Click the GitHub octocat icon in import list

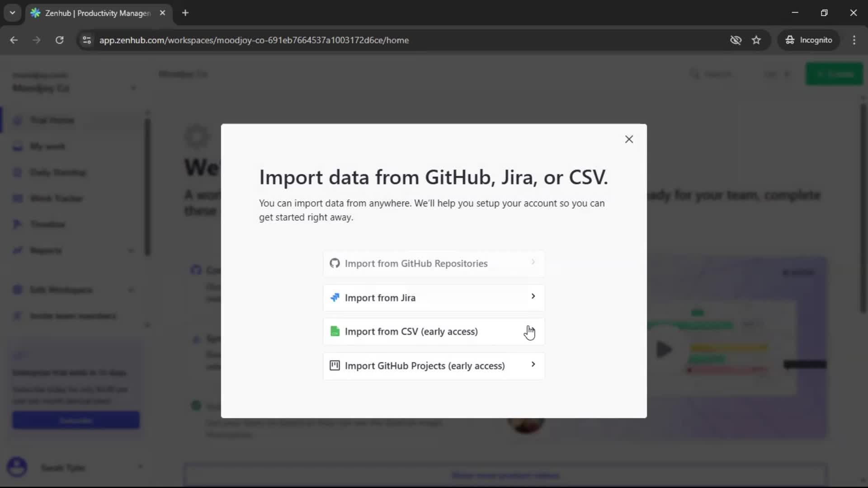coord(335,263)
